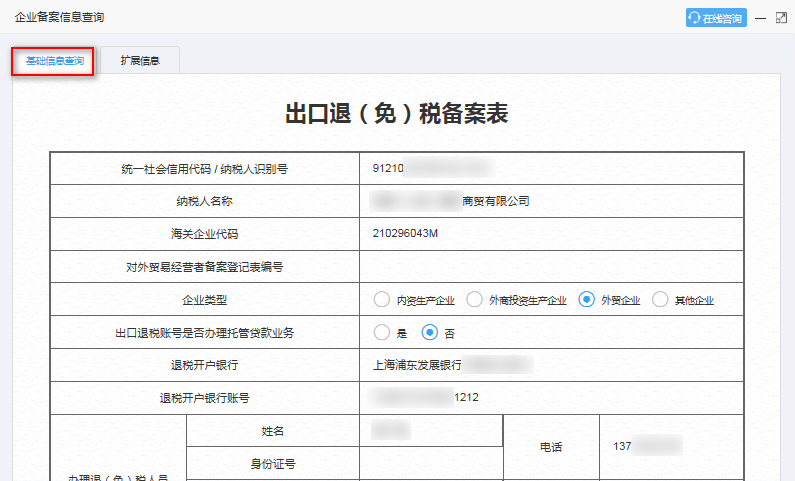Click the 身份证号 label cell
795x481 pixels.
[273, 463]
